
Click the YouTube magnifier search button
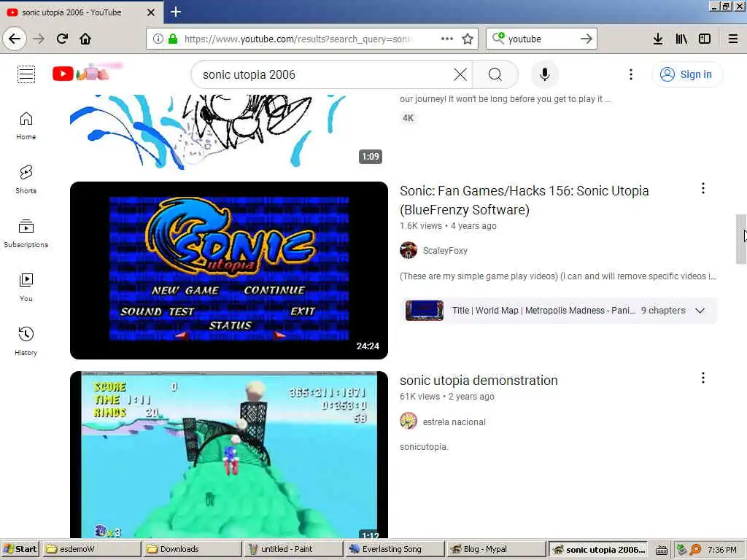click(495, 74)
